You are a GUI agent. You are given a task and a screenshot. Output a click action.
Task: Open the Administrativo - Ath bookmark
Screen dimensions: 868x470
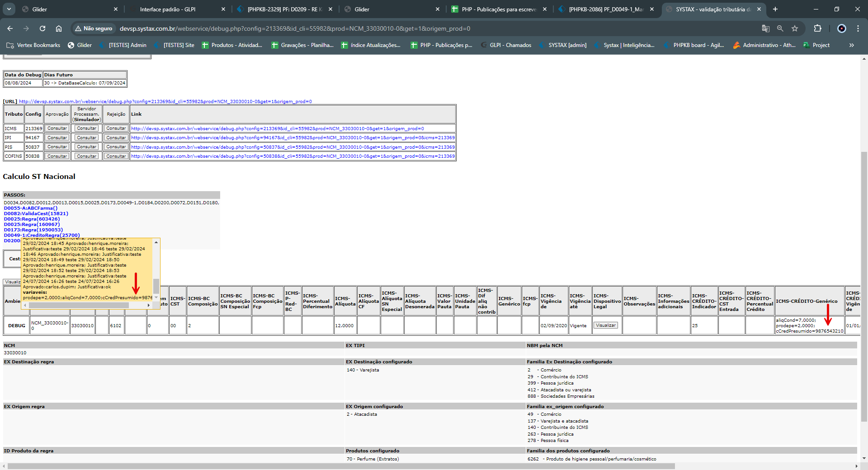[764, 45]
